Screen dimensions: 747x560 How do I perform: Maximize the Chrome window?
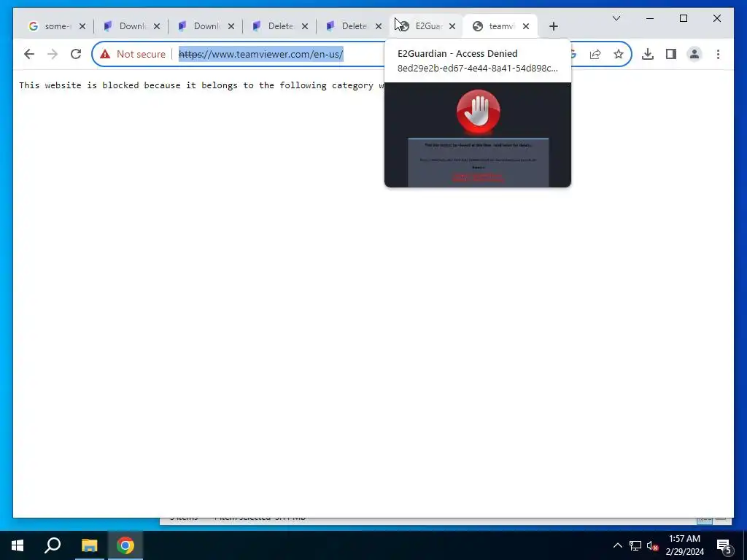click(683, 18)
